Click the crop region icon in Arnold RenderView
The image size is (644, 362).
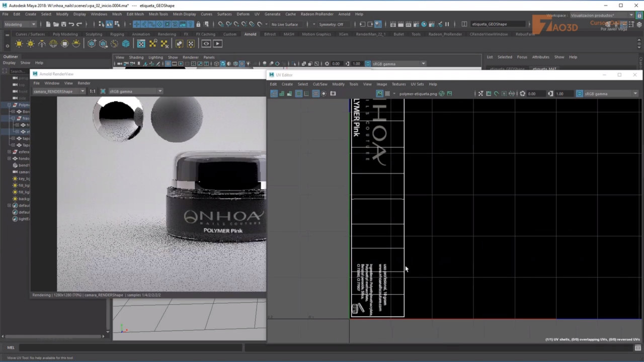coord(103,92)
